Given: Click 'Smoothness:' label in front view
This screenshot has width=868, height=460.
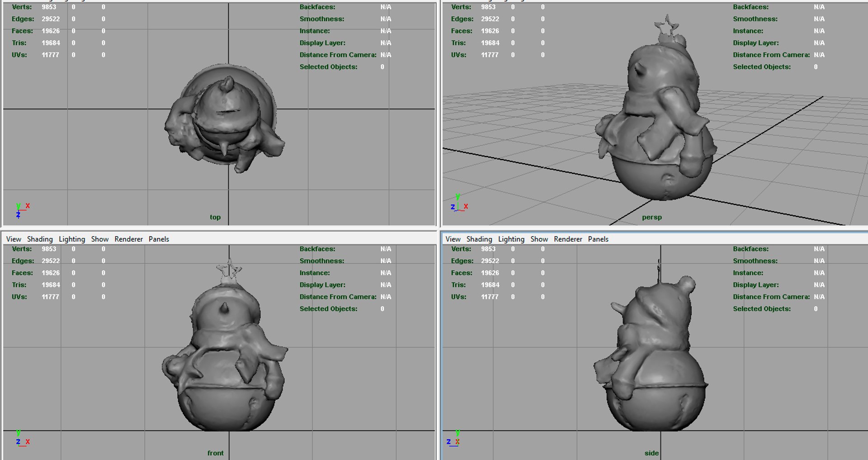Looking at the screenshot, I should (x=321, y=261).
